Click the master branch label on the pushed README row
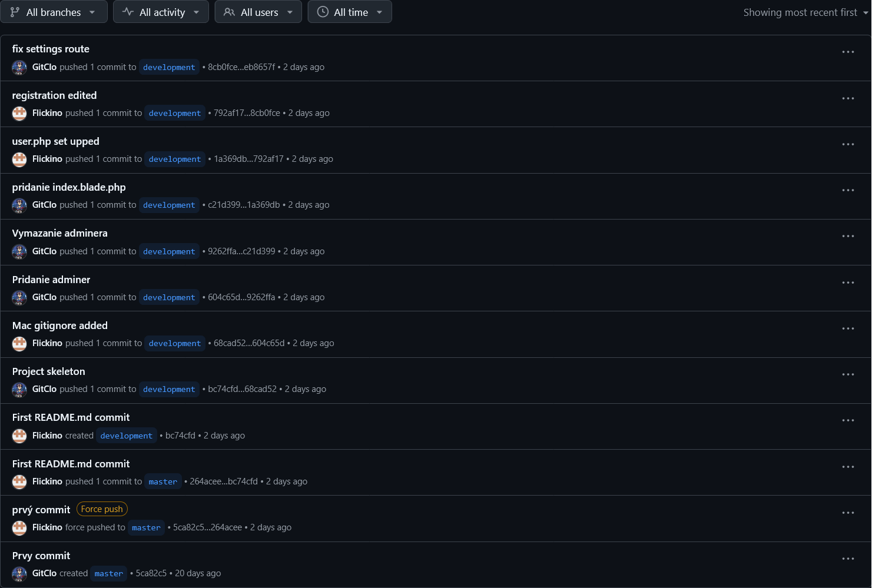This screenshot has width=872, height=588. (163, 481)
